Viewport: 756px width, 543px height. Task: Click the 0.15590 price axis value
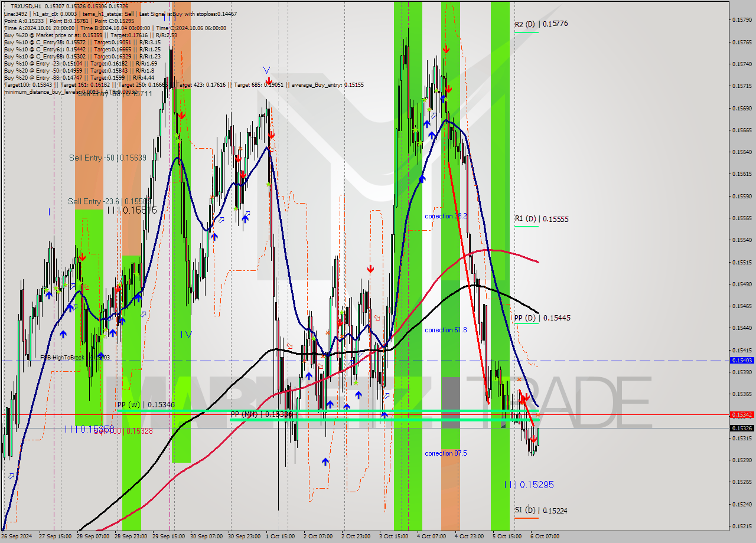pyautogui.click(x=742, y=196)
